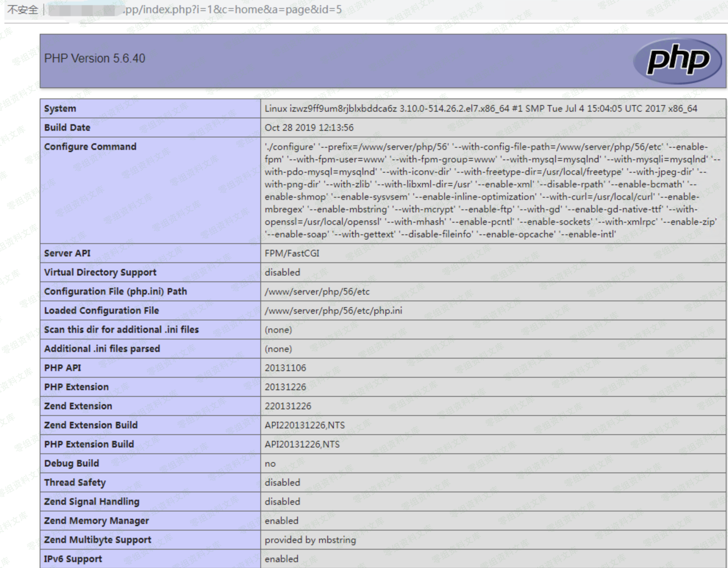Click the FPM/FastCGI Server API value

[x=292, y=254]
